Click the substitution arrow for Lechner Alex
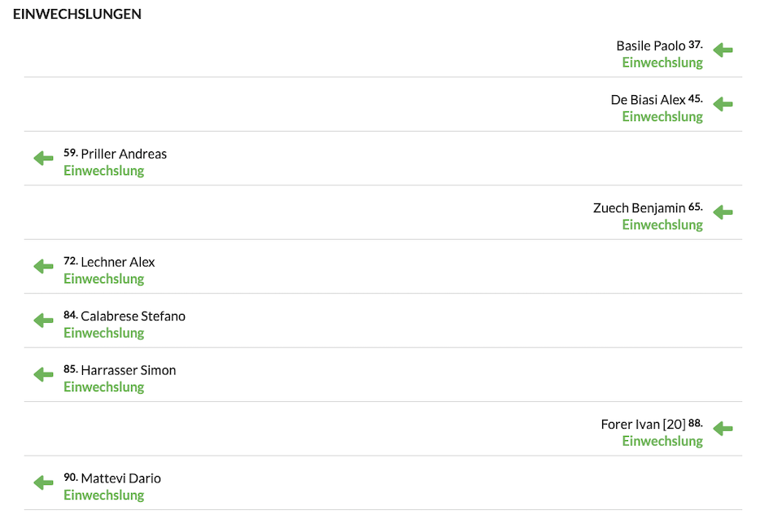The height and width of the screenshot is (532, 773). (x=43, y=266)
